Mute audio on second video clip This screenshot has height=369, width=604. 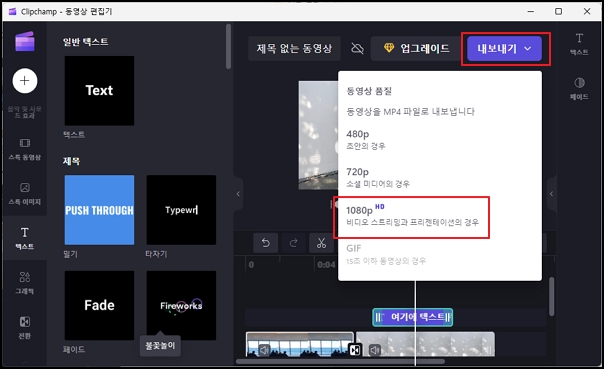(375, 350)
